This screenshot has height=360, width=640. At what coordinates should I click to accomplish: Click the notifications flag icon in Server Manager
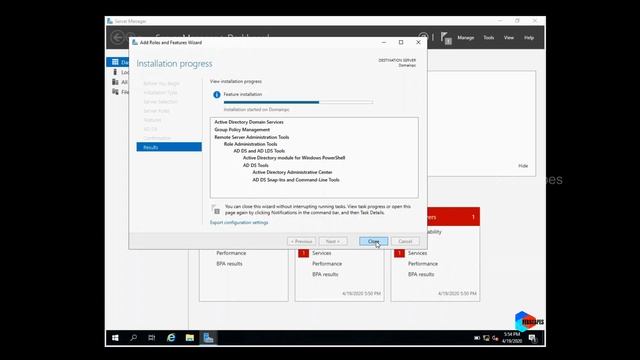[446, 38]
